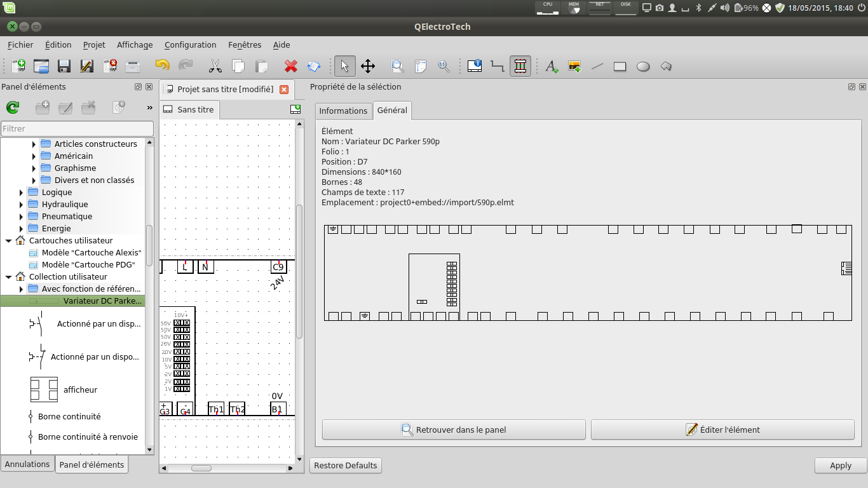Image resolution: width=868 pixels, height=488 pixels.
Task: Switch to the move/pan view mode
Action: point(368,66)
